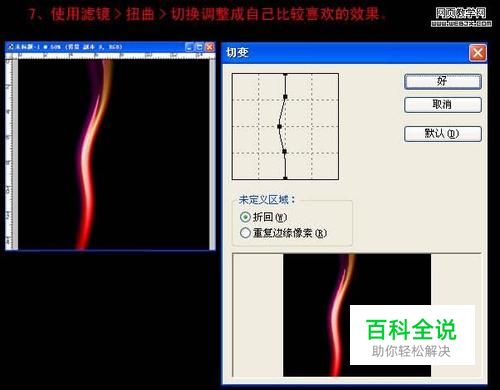500x390 pixels.
Task: Click the vertical ruler in the document window
Action: click(x=10, y=154)
